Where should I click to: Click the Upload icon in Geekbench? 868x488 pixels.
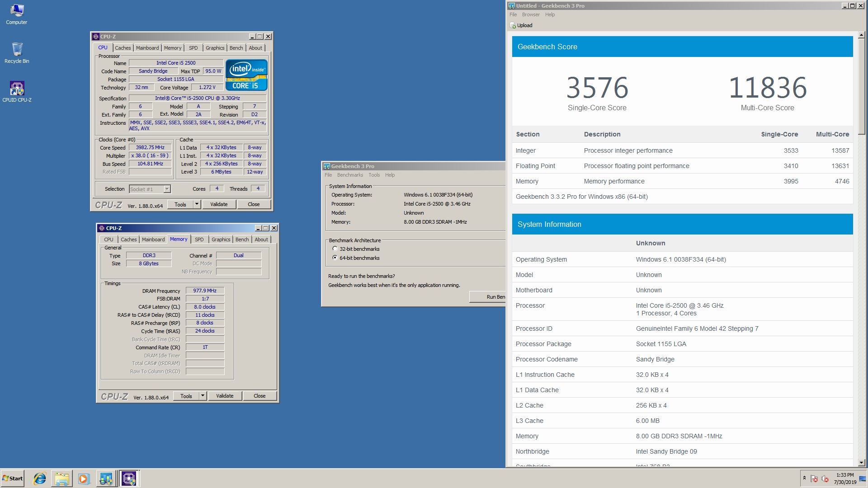point(513,25)
